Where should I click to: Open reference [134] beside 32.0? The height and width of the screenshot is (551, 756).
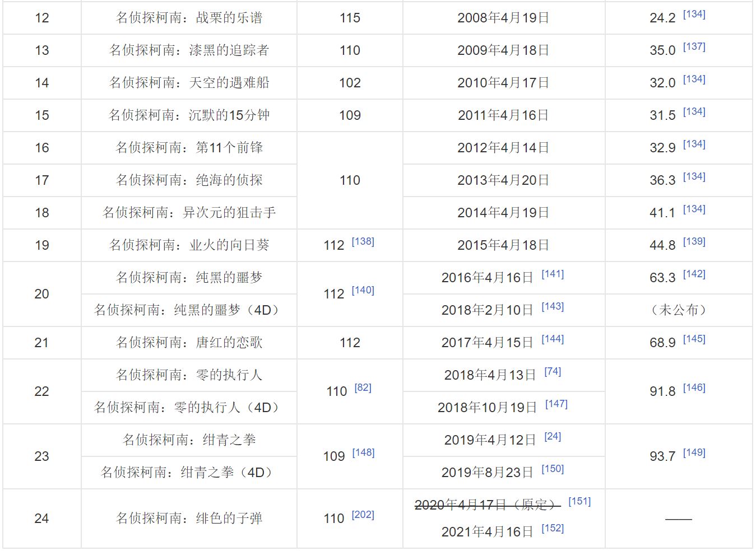[694, 80]
